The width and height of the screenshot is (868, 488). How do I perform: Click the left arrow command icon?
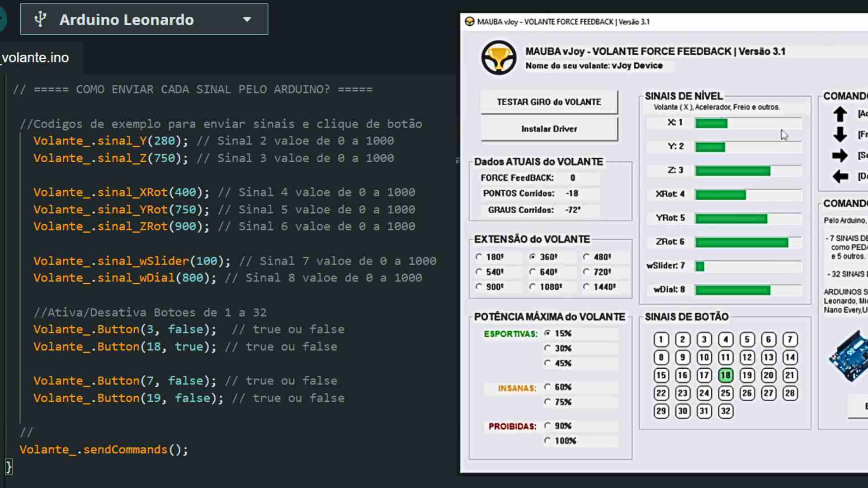[x=840, y=176]
